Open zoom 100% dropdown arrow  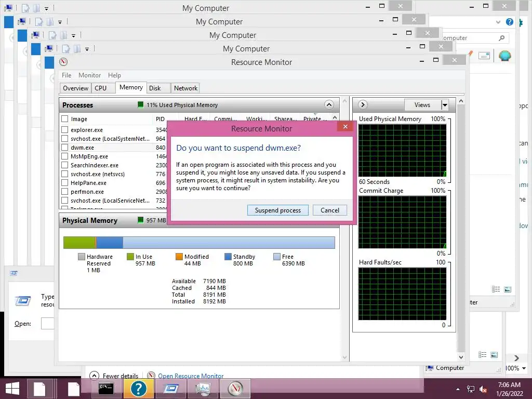click(x=524, y=368)
